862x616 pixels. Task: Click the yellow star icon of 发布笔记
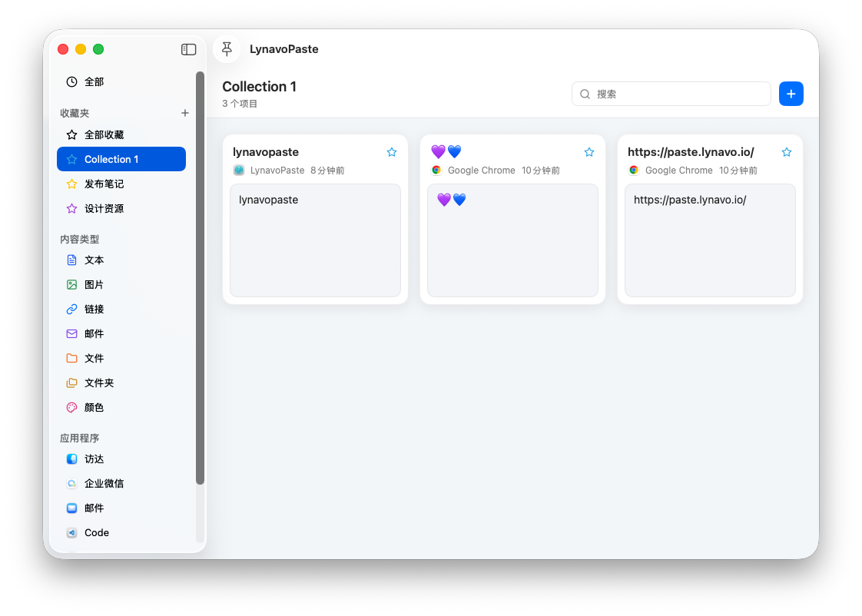[x=72, y=184]
